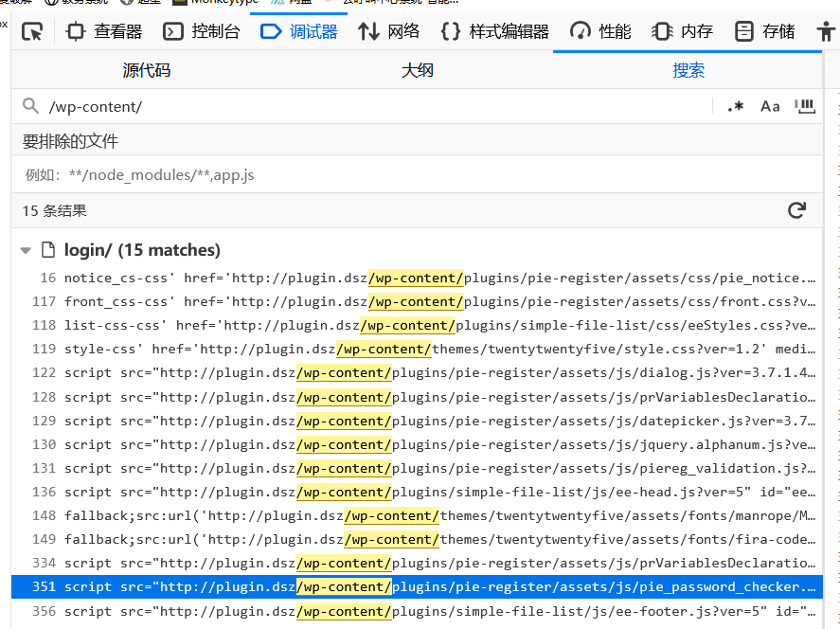Click the refresh search results icon

tap(796, 210)
